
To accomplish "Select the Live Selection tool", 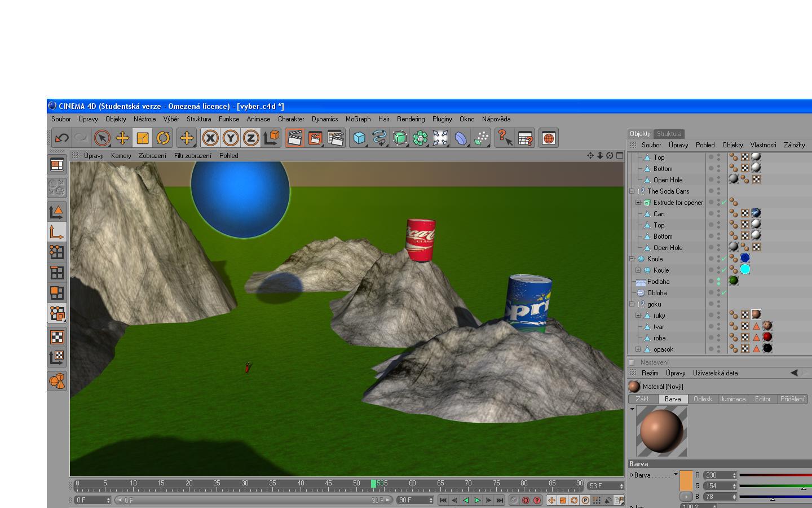I will [x=102, y=138].
